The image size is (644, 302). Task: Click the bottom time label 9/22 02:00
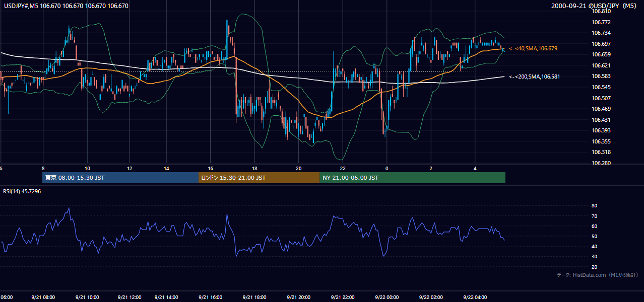point(431,297)
